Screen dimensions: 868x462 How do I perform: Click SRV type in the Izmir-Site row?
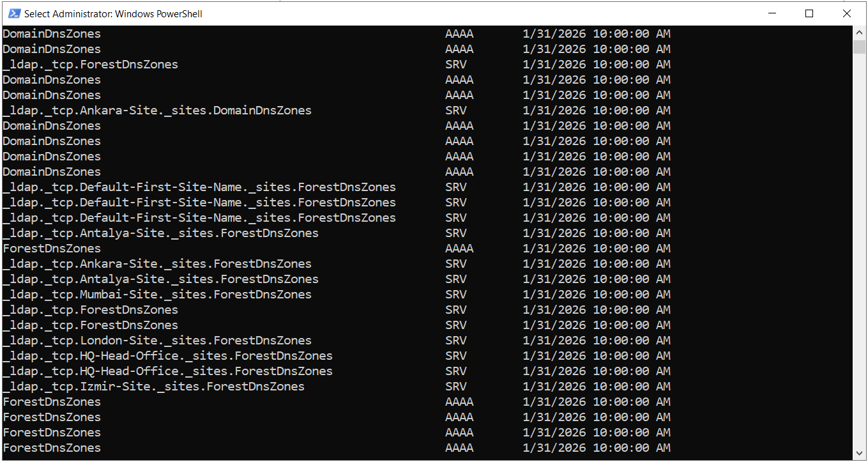[456, 387]
